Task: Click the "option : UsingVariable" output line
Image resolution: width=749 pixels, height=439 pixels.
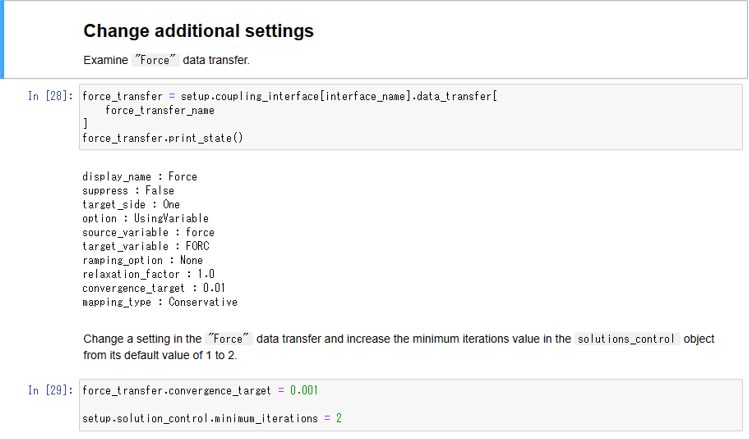Action: [145, 217]
